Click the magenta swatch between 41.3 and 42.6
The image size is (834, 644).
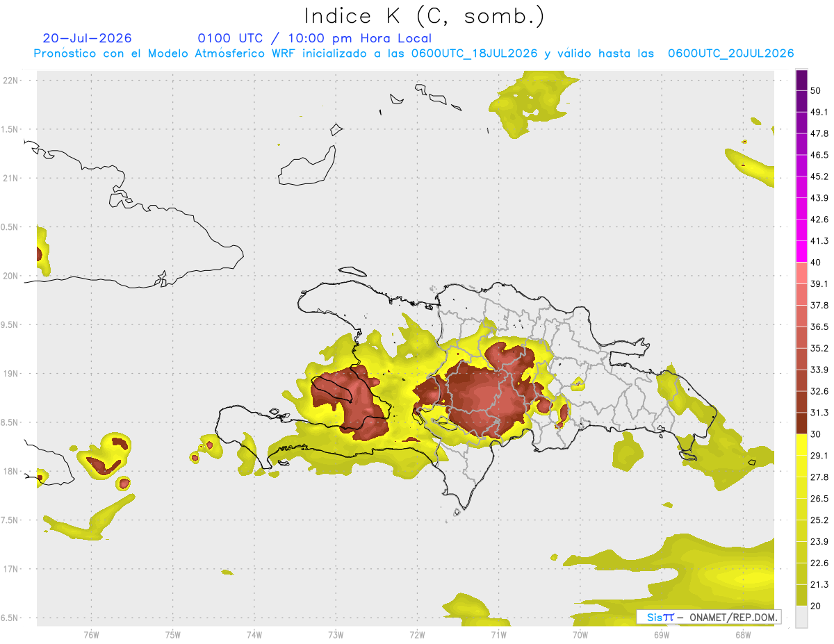point(801,230)
